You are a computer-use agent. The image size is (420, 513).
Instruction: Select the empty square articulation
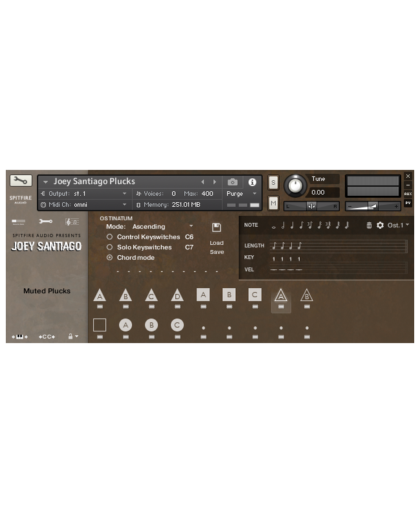[x=100, y=325]
